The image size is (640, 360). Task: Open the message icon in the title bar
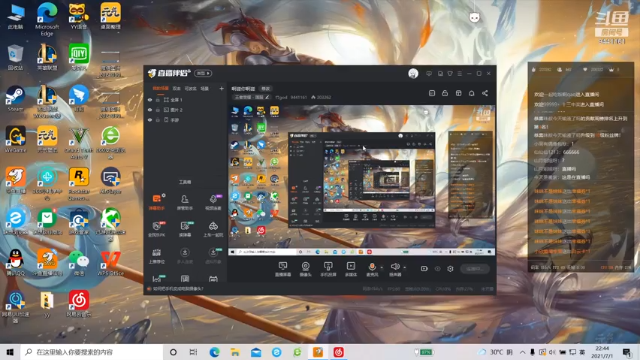click(x=429, y=73)
